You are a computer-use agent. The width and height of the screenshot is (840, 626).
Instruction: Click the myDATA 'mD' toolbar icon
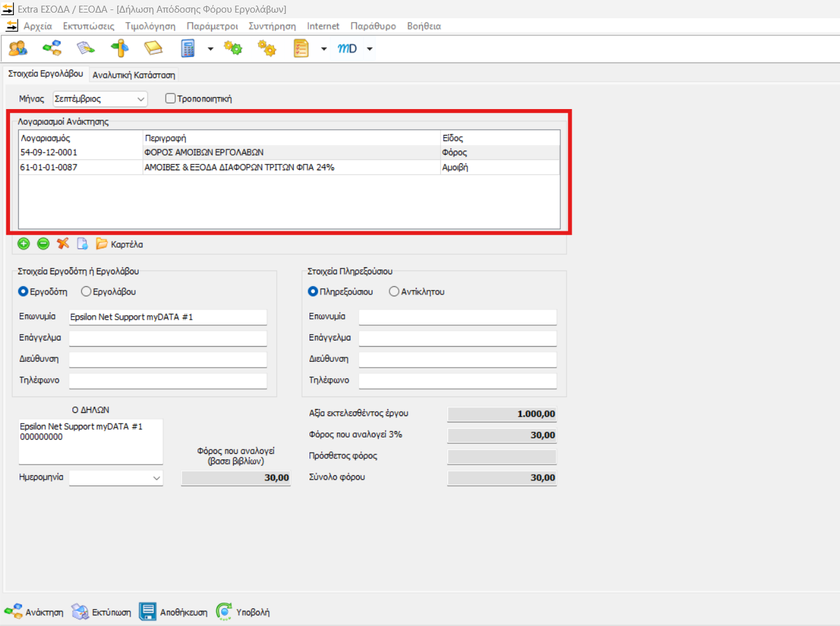point(347,49)
